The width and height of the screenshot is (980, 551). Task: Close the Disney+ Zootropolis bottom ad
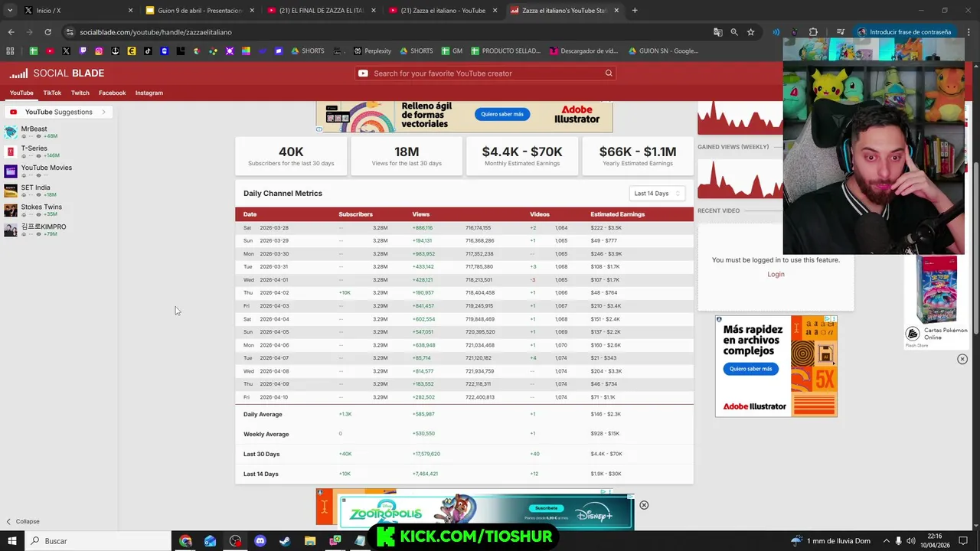click(x=644, y=505)
